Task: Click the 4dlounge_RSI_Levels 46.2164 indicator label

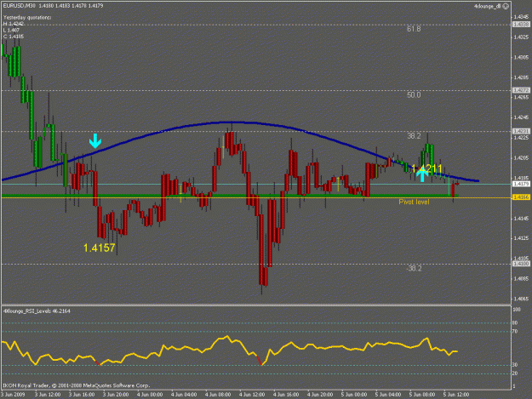Action: [x=37, y=311]
